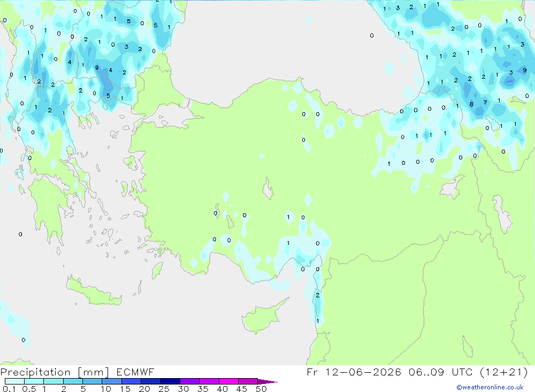Image resolution: width=535 pixels, height=392 pixels.
Task: Click the "Precipitation [mm]" title text
Action: tap(55, 372)
